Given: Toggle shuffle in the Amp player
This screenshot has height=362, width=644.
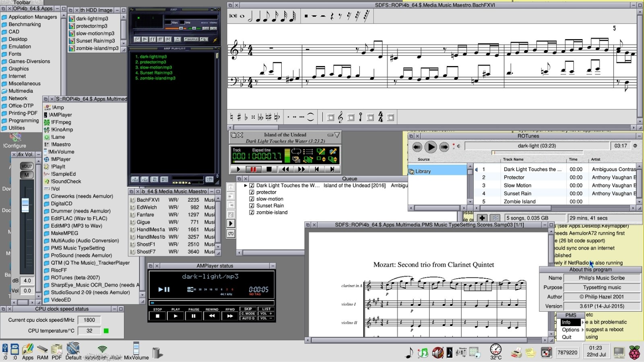Looking at the screenshot, I should 192,39.
